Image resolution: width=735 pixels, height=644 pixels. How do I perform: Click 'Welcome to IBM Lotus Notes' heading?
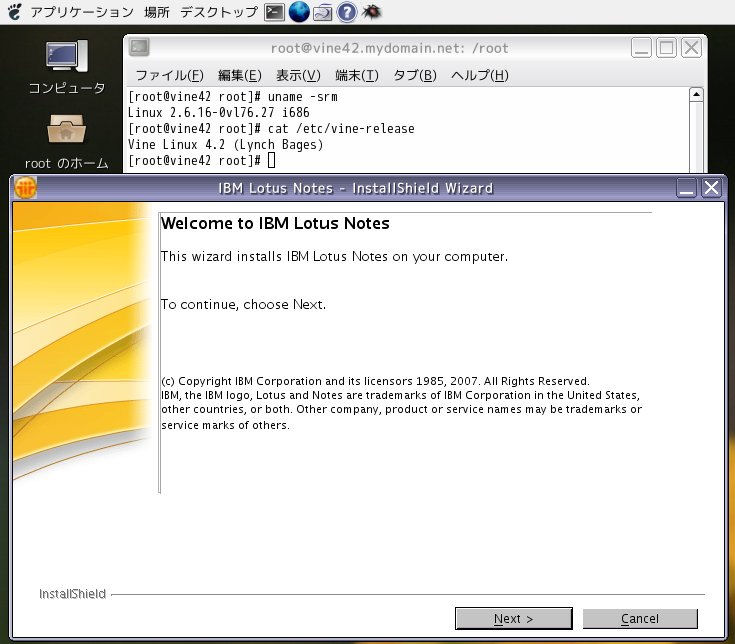[x=275, y=224]
